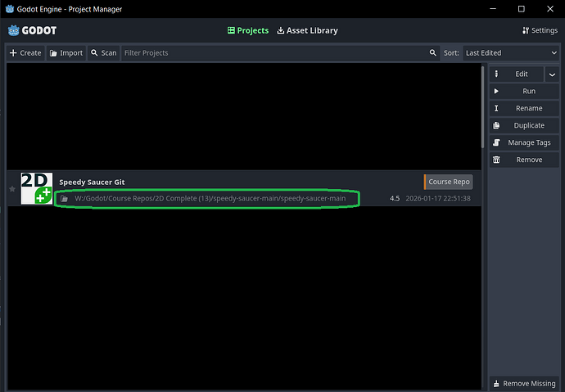Screen dimensions: 565x392
Task: Open Settings in the Project Manager
Action: (x=540, y=30)
